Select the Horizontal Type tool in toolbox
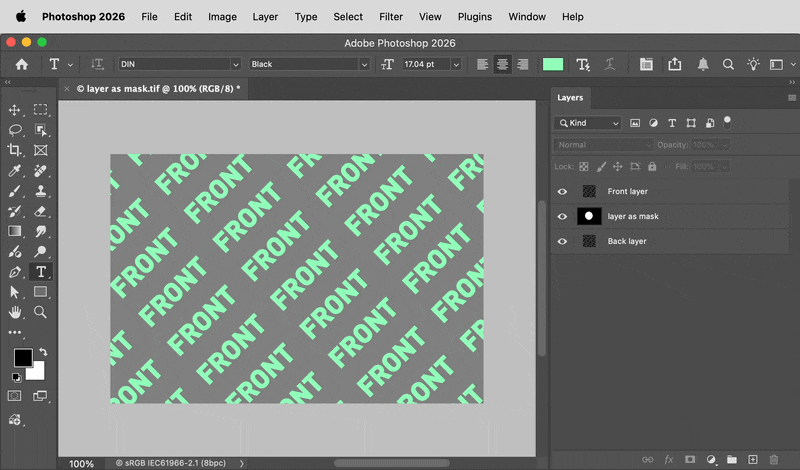The width and height of the screenshot is (800, 470). (x=40, y=271)
